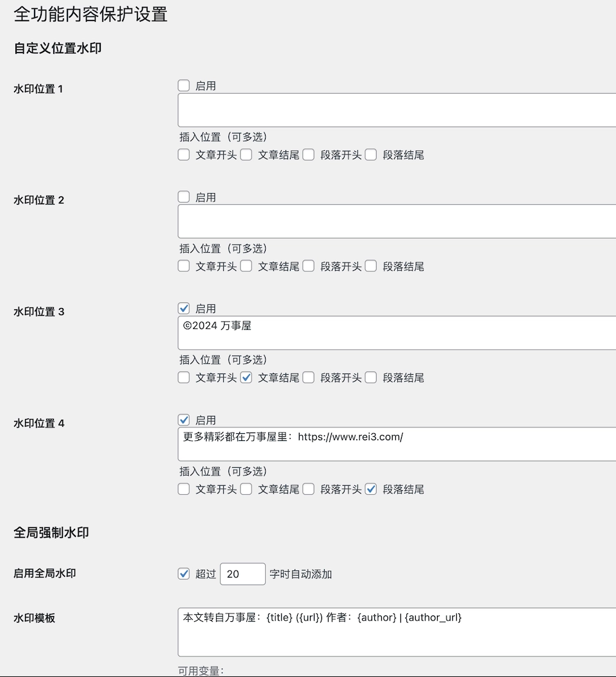Click the 水印位置 2 row label
Screen dimensions: 616x677
tap(39, 200)
